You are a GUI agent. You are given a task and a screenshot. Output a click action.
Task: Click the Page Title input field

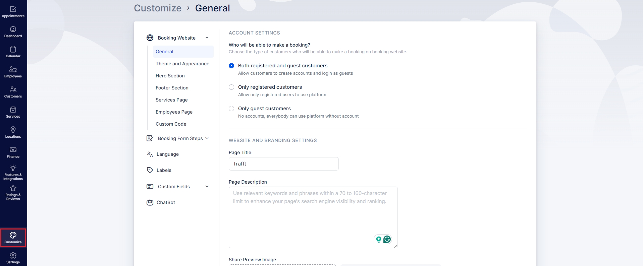tap(283, 164)
